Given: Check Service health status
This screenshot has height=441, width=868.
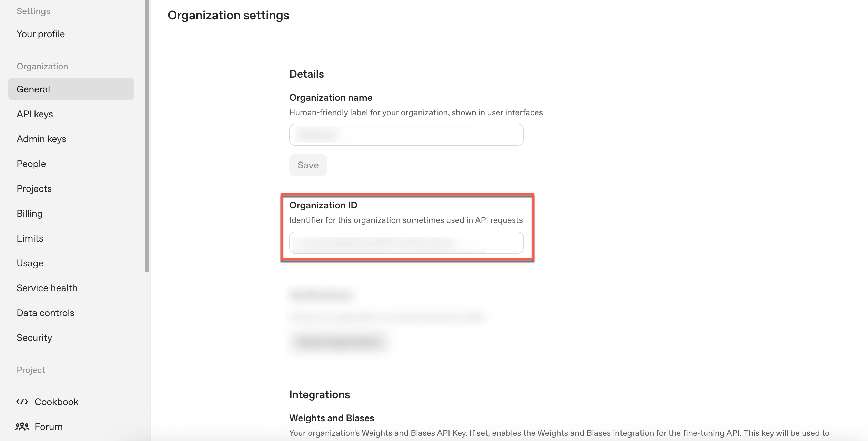Looking at the screenshot, I should point(47,288).
